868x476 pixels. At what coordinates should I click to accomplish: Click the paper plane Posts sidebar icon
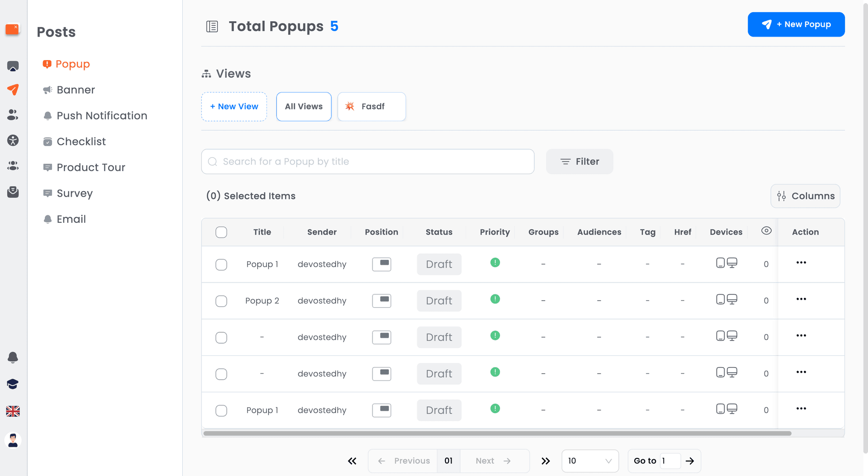[x=13, y=90]
